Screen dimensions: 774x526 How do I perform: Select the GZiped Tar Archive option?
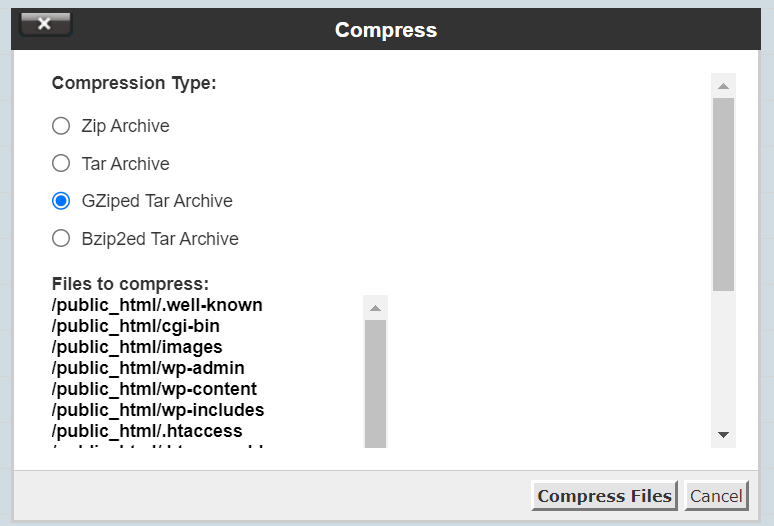click(61, 201)
